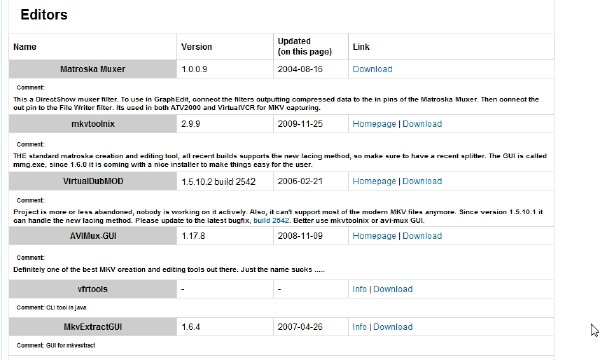Select the AVIMux GUI name cell
Image resolution: width=600 pixels, height=360 pixels.
tap(93, 236)
